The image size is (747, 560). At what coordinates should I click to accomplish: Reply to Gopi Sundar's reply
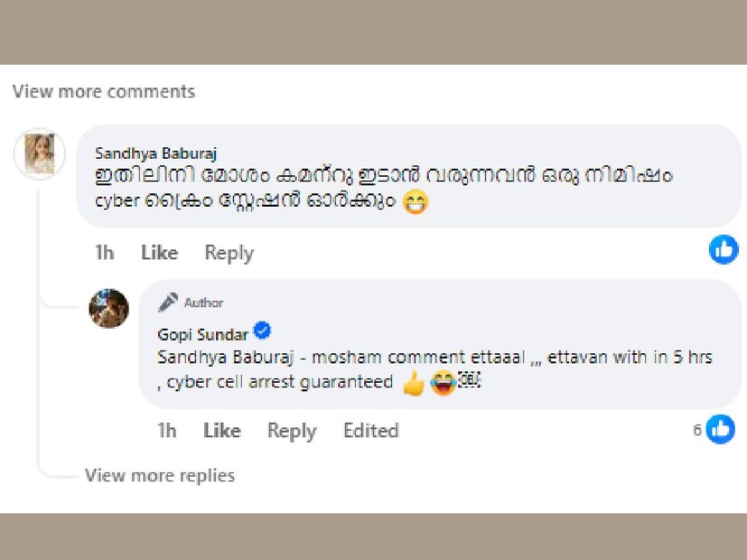pos(292,431)
